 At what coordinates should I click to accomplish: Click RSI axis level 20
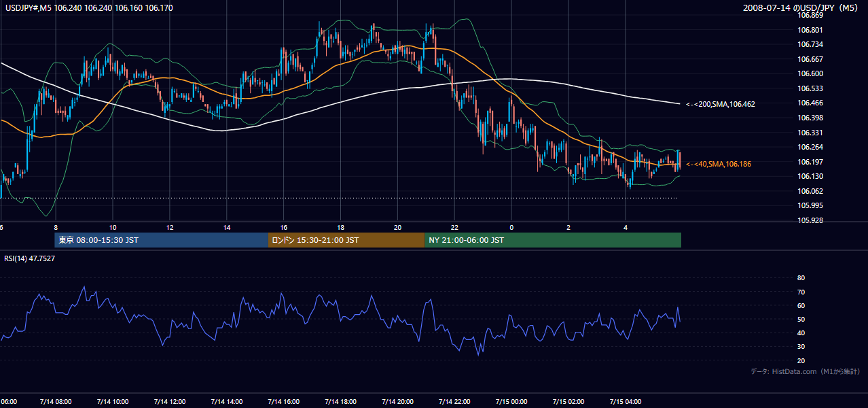pos(801,360)
